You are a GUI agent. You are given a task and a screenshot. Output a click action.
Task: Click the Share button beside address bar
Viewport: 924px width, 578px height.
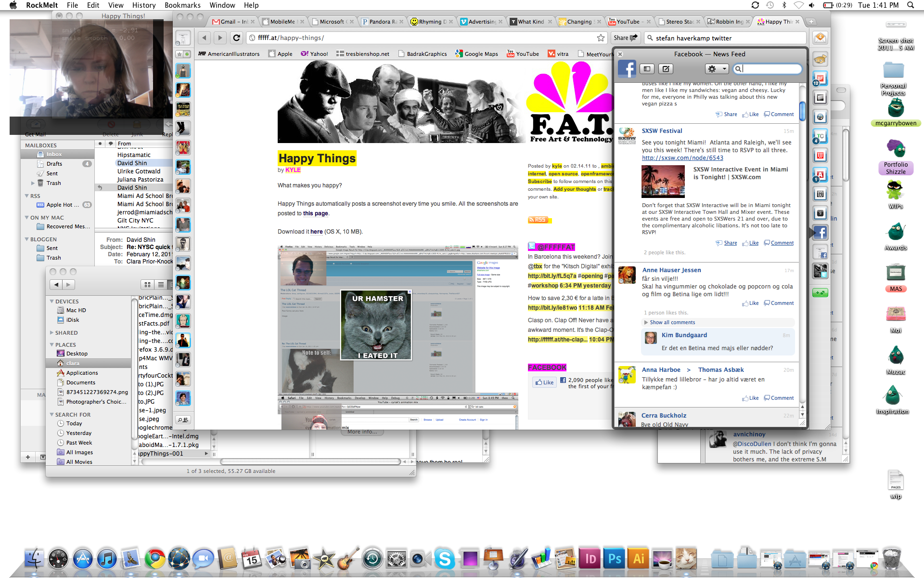click(x=625, y=38)
